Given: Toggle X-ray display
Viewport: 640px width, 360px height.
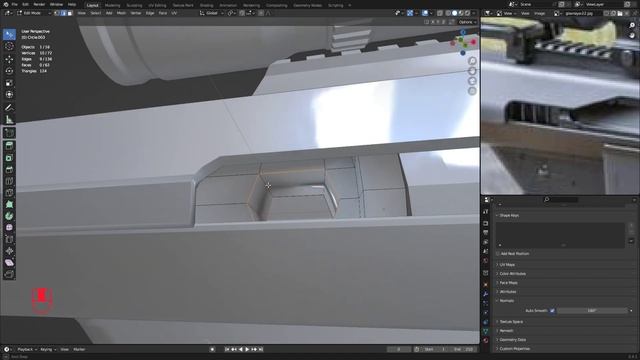Looking at the screenshot, I should tap(440, 13).
